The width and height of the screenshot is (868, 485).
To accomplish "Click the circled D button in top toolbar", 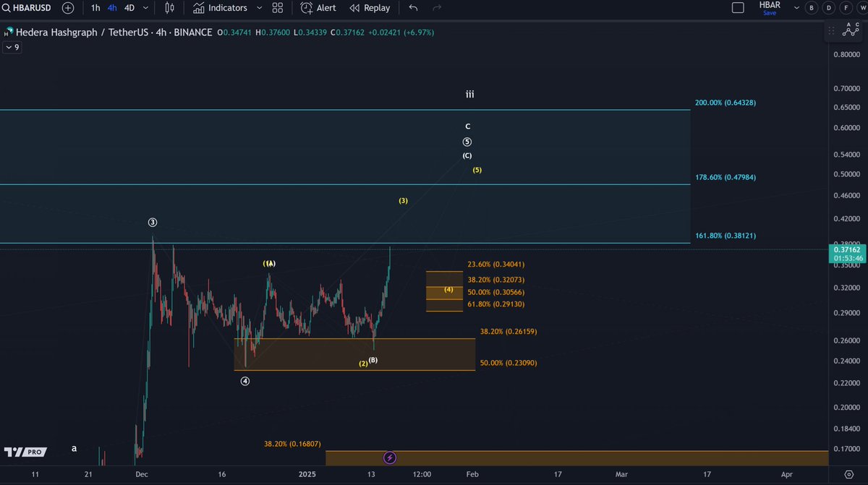I will tap(828, 8).
